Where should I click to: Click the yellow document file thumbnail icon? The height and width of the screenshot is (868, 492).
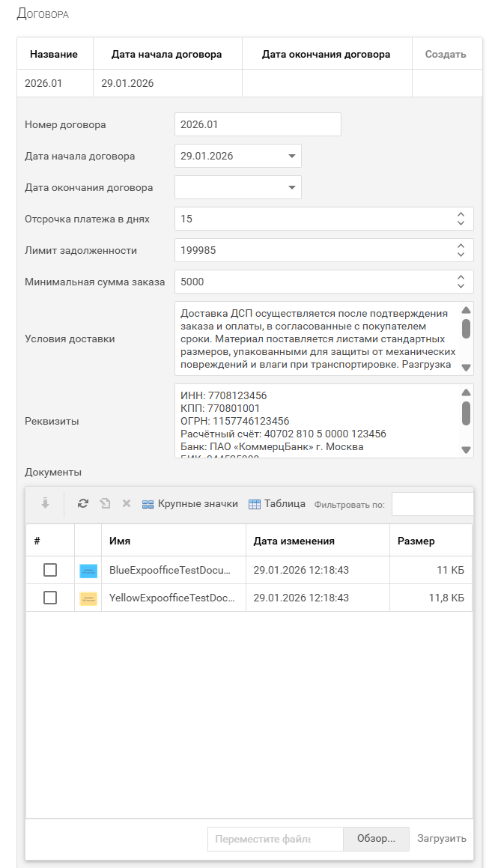click(88, 598)
